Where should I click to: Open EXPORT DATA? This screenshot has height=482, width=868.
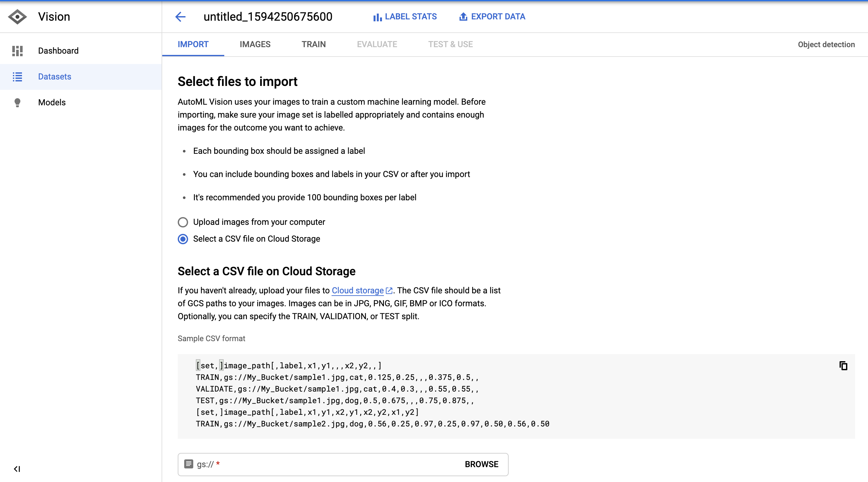pyautogui.click(x=498, y=16)
